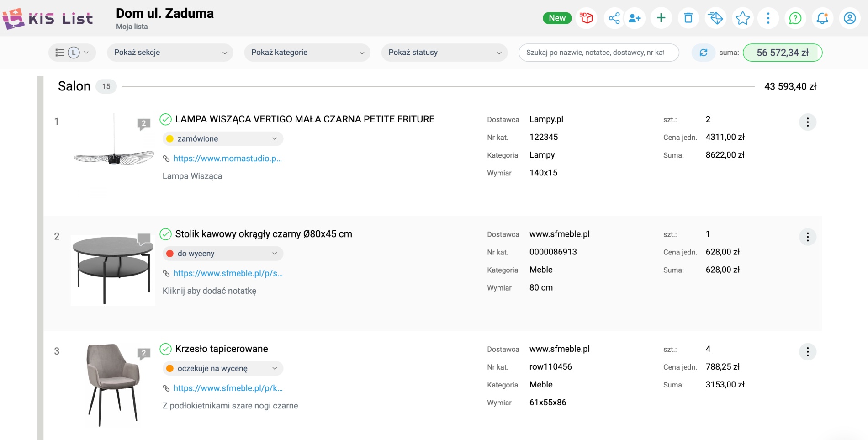Open the momastudio product link
Viewport: 868px width, 440px height.
228,159
